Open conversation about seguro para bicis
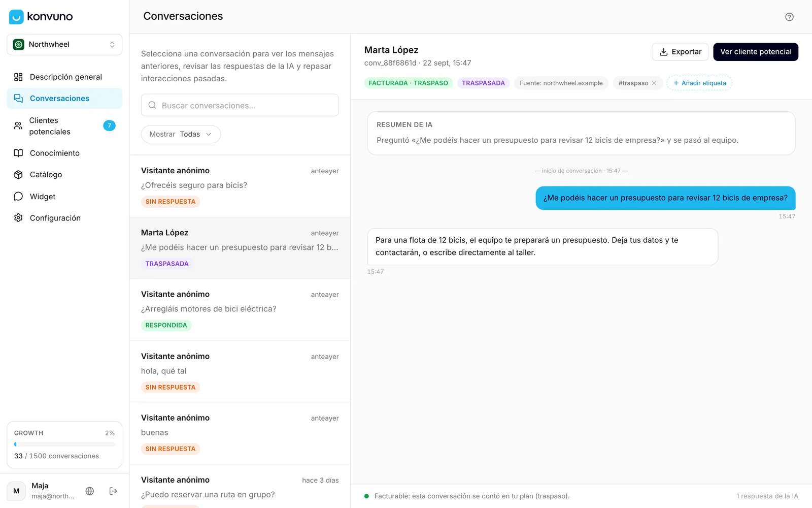 coord(240,186)
